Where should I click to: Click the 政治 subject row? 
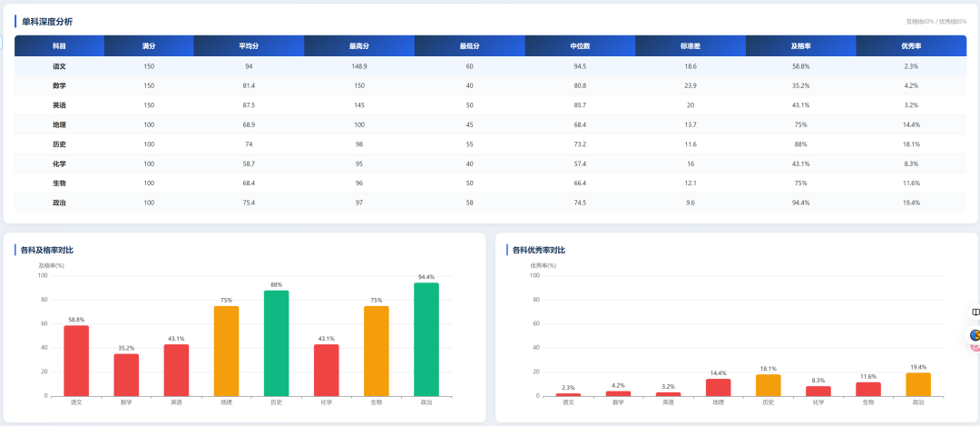click(x=491, y=202)
